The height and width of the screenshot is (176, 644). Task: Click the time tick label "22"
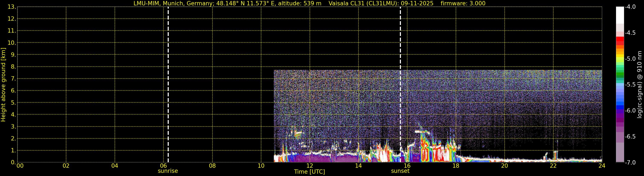(553, 166)
